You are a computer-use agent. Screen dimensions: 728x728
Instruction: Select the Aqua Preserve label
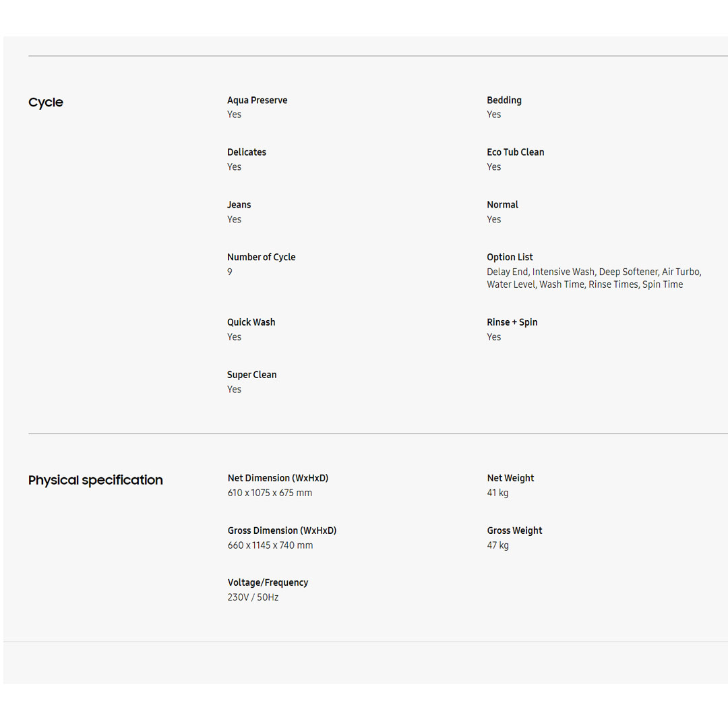click(257, 100)
